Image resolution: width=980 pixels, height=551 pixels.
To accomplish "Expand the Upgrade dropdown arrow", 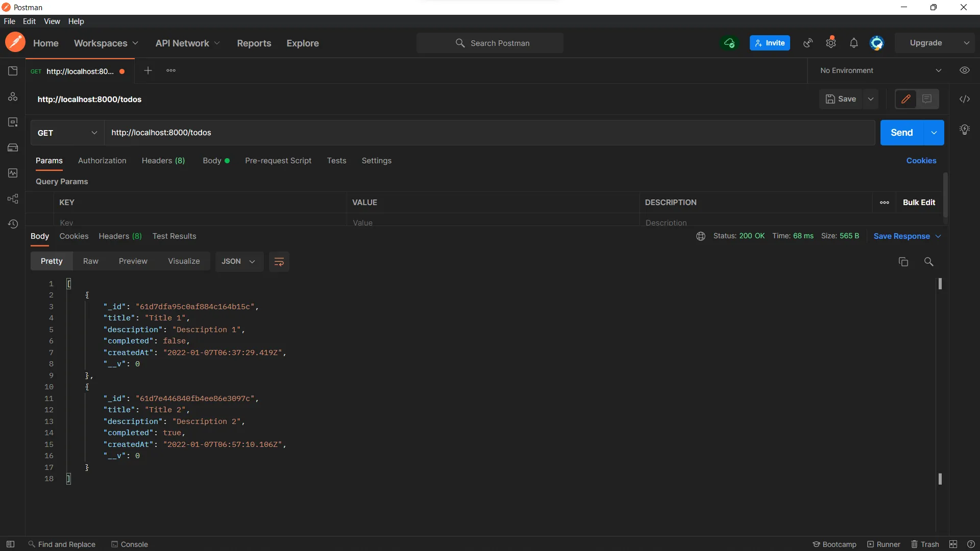I will click(x=967, y=43).
